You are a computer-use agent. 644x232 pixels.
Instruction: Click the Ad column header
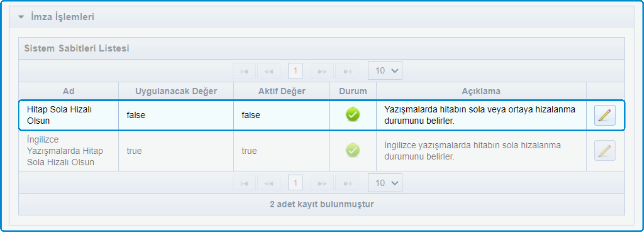pyautogui.click(x=68, y=91)
